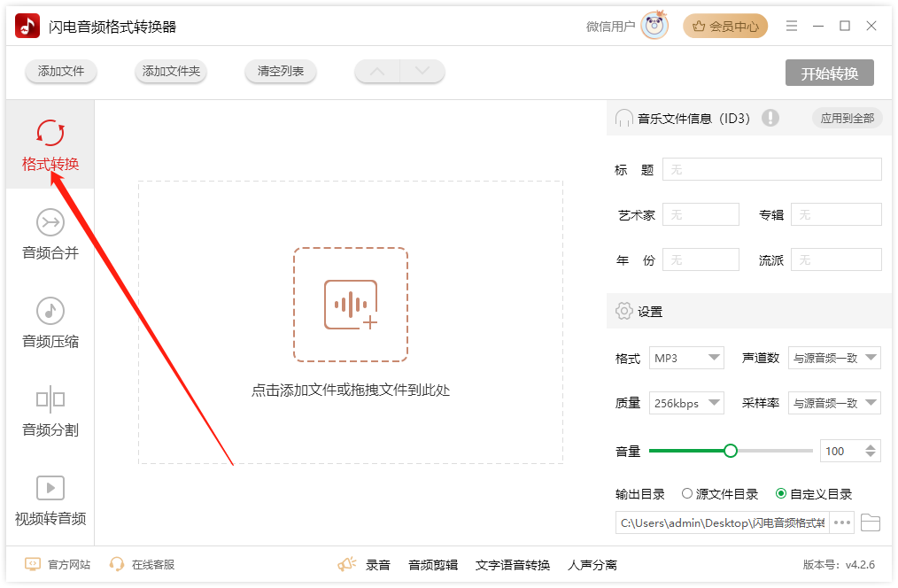898x588 pixels.
Task: Open output folder via folder icon
Action: coord(871,522)
